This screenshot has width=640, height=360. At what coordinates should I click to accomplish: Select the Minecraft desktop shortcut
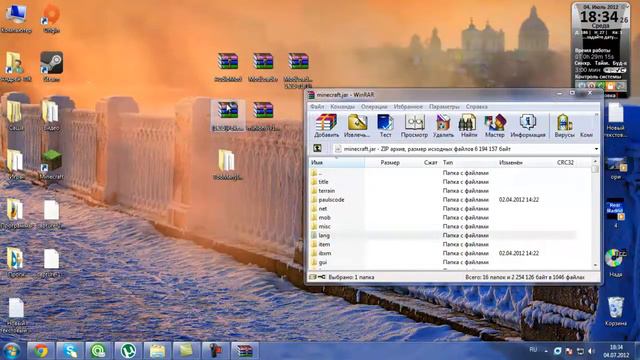(x=51, y=165)
